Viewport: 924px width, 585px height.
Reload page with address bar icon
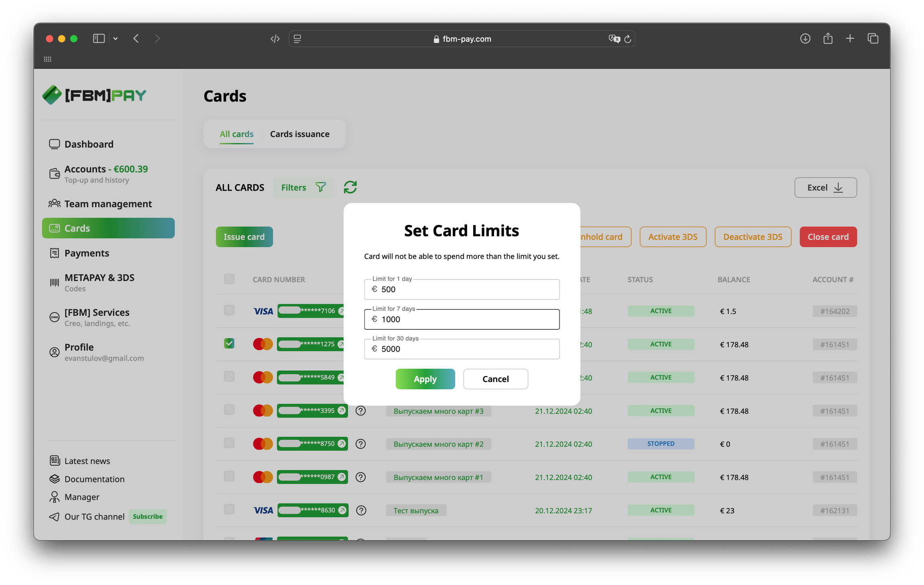(628, 39)
